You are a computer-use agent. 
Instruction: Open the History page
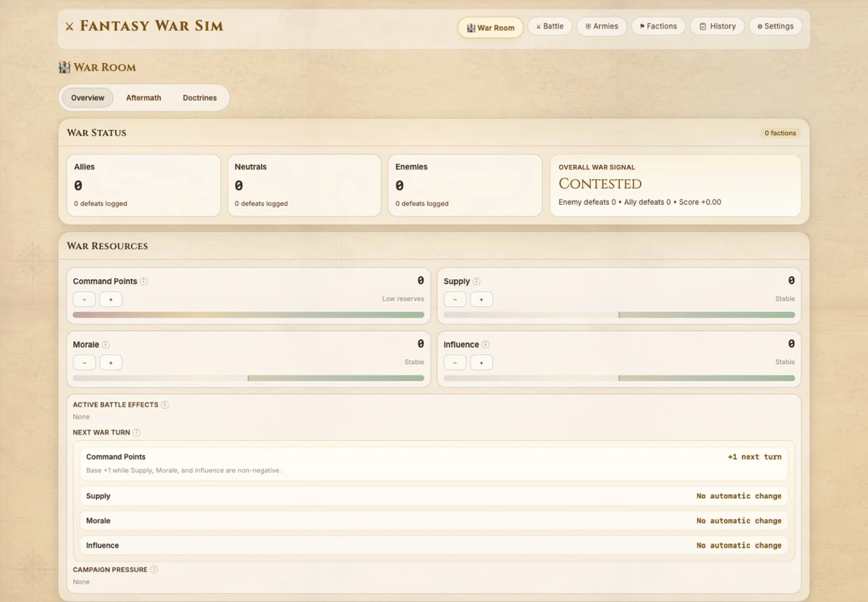pyautogui.click(x=717, y=26)
